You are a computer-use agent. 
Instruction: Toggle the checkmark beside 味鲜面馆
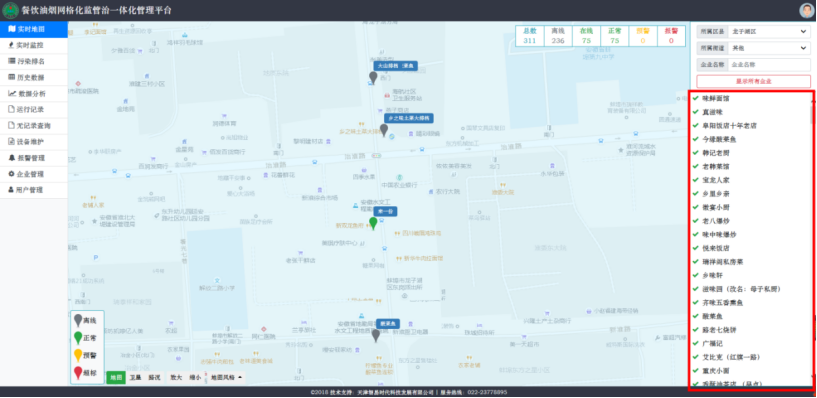[x=696, y=98]
